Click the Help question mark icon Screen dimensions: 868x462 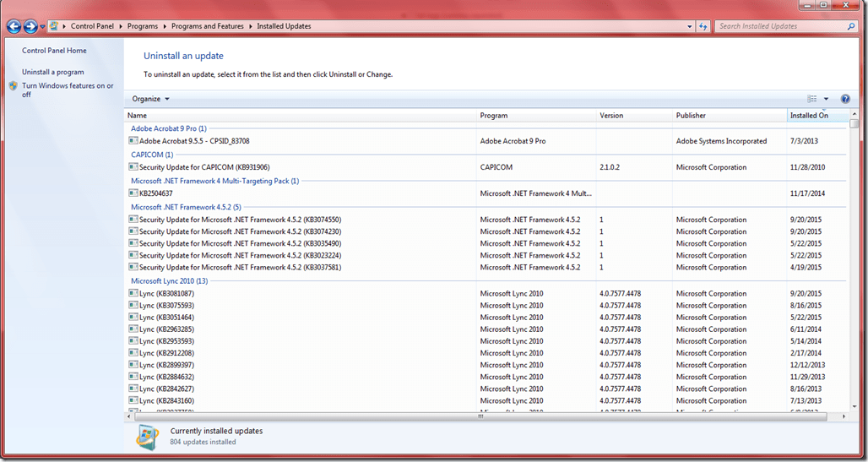point(844,99)
